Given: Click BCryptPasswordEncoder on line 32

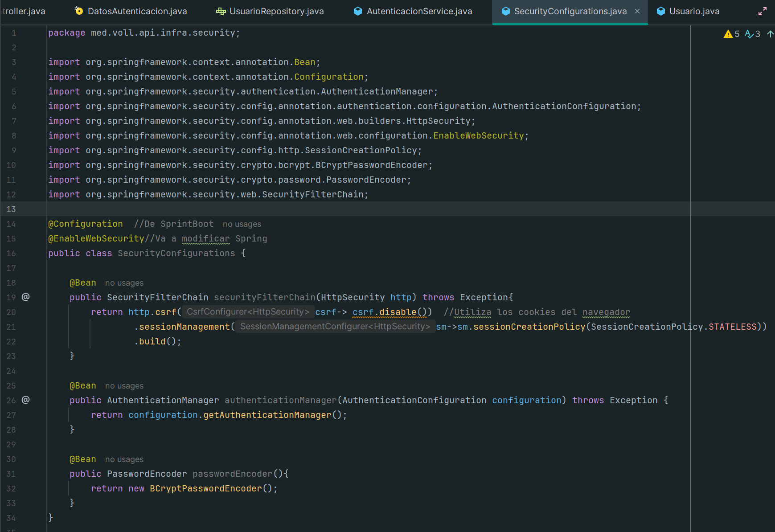Looking at the screenshot, I should click(x=206, y=488).
